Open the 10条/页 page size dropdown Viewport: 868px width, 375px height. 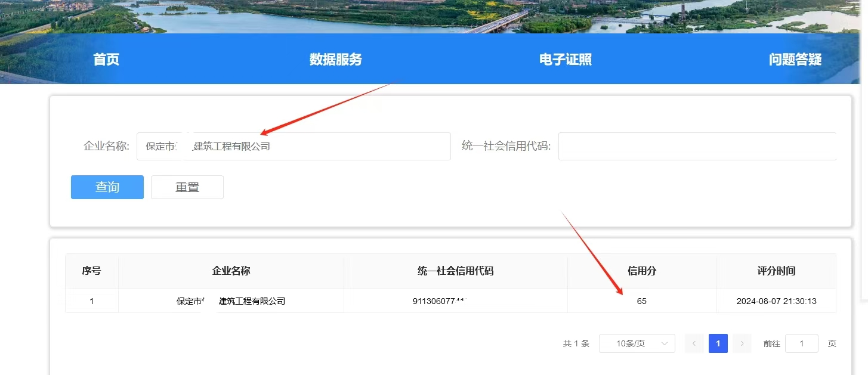click(637, 343)
